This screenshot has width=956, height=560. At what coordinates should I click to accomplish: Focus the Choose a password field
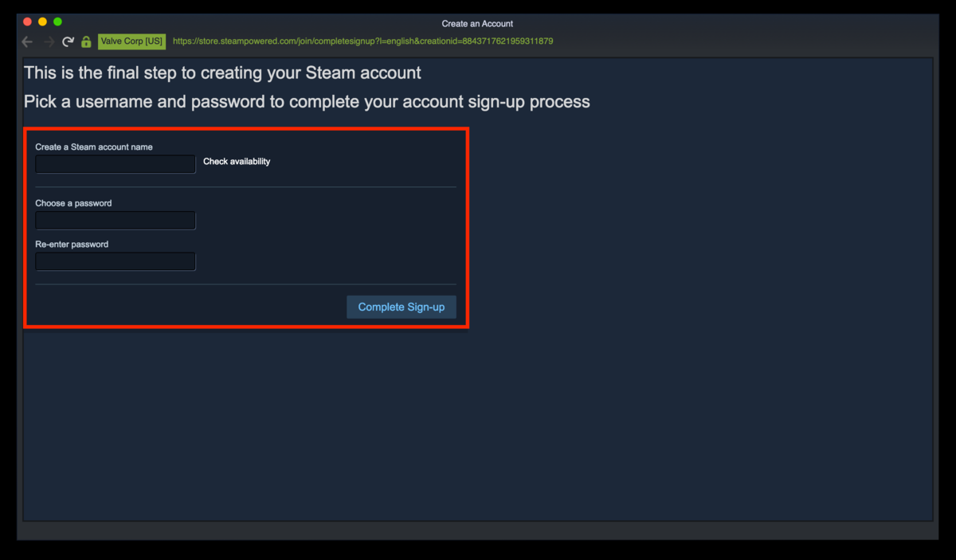(x=116, y=221)
